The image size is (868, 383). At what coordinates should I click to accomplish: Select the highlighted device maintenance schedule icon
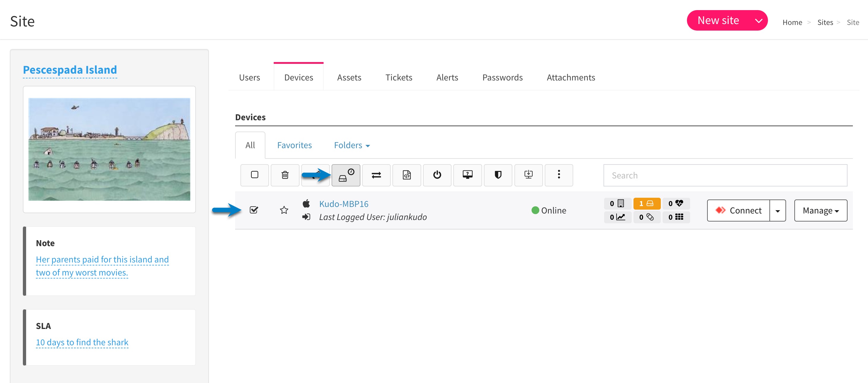click(x=346, y=175)
